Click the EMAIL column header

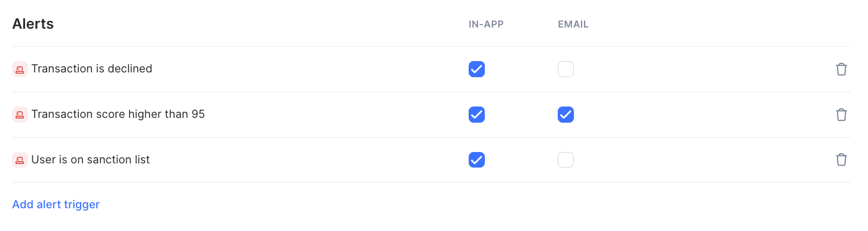pyautogui.click(x=573, y=25)
